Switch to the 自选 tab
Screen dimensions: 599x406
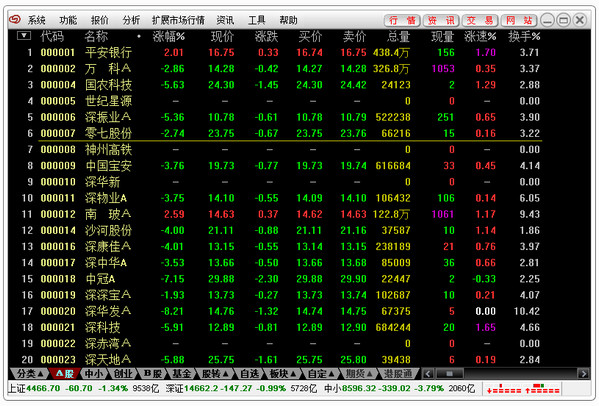point(249,374)
